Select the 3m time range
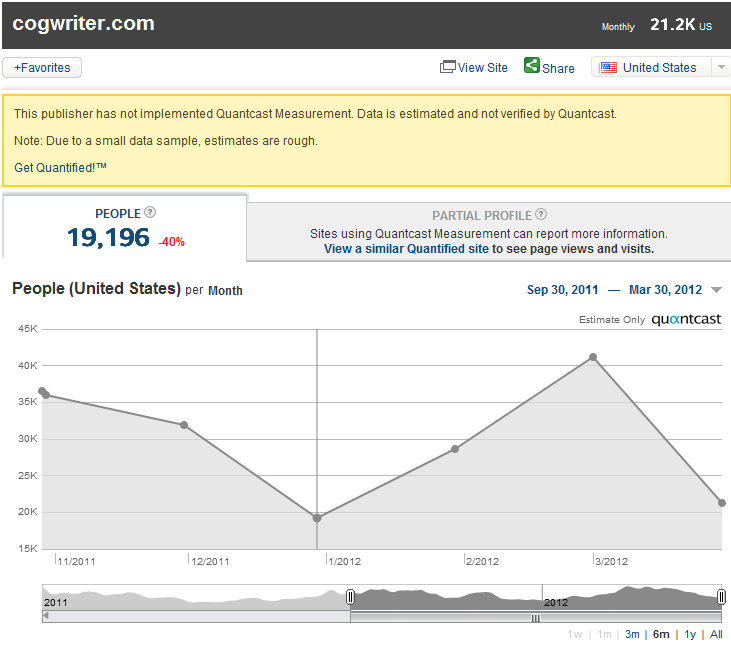Screen dimensions: 731x647 point(632,634)
